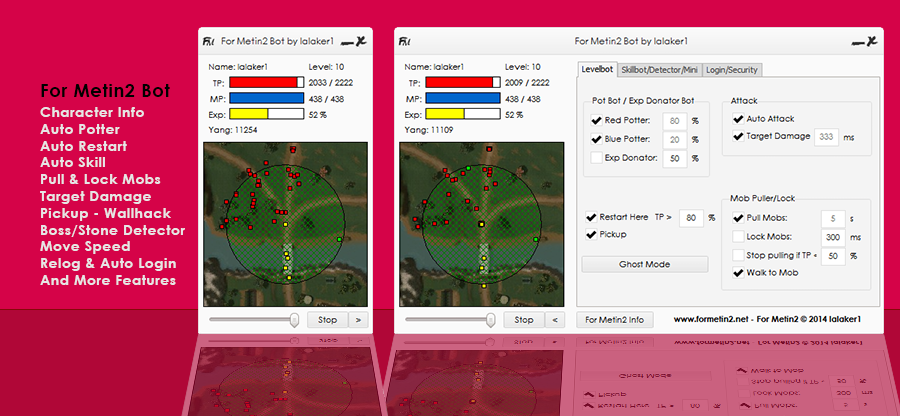900x416 pixels.
Task: Enable the Lock Mobs checkbox
Action: tap(739, 236)
